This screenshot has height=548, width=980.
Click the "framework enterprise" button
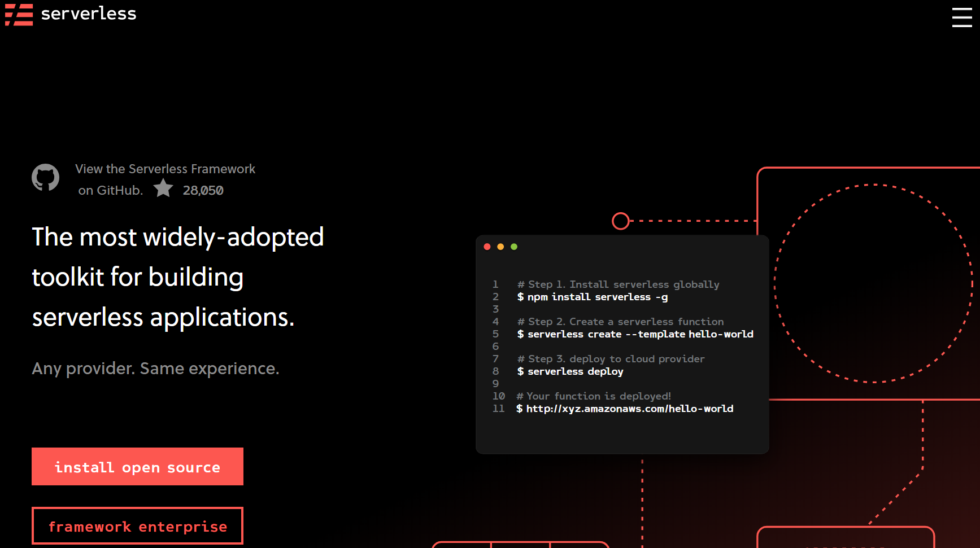pos(137,526)
